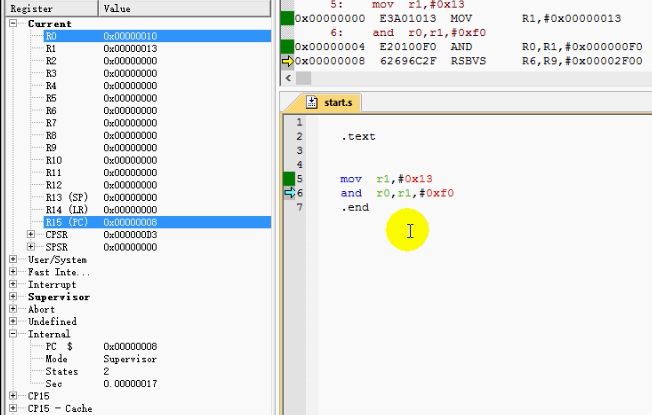The image size is (652, 415).
Task: Select the R13 (SP) register row
Action: click(67, 197)
